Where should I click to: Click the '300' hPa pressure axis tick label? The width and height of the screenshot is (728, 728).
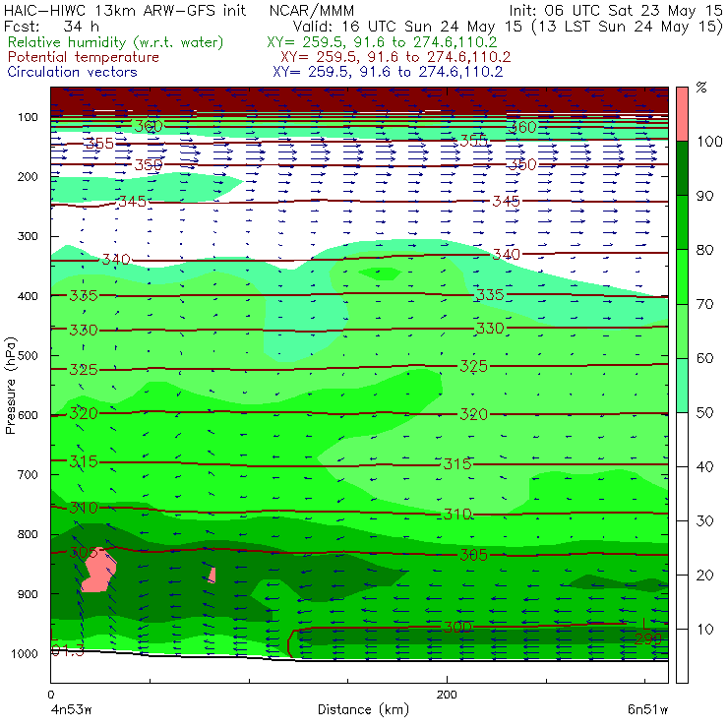28,236
